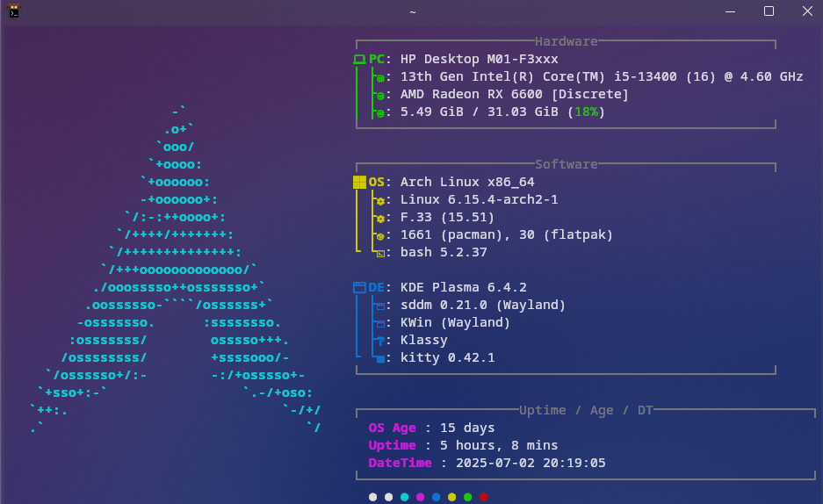Screen dimensions: 823x504
Task: Click 'i5-13400' CPU model text
Action: (x=645, y=76)
